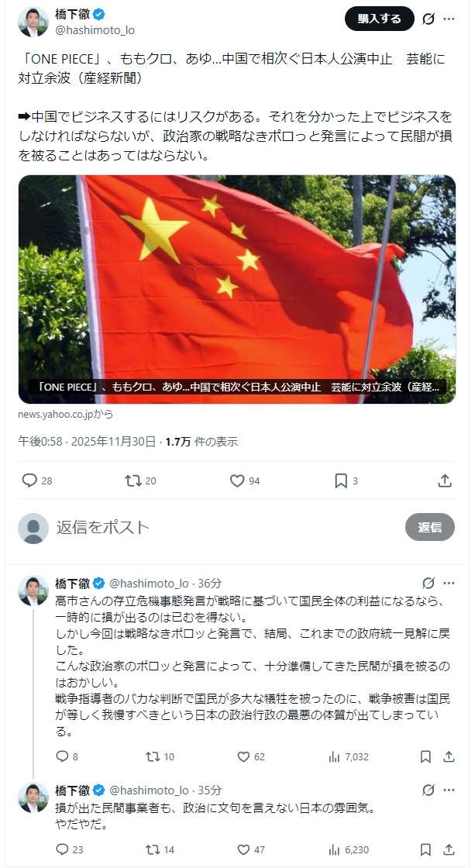Bookmark the main post
Viewport: 475px width, 868px height.
tap(341, 480)
